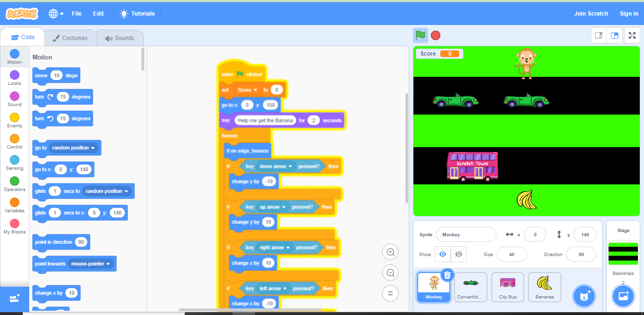
Task: Click the sprite name field Monkey
Action: click(466, 234)
